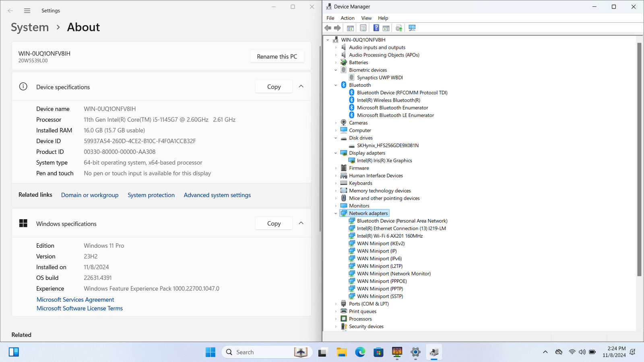Open Task View from taskbar
This screenshot has height=362, width=644.
(x=322, y=352)
